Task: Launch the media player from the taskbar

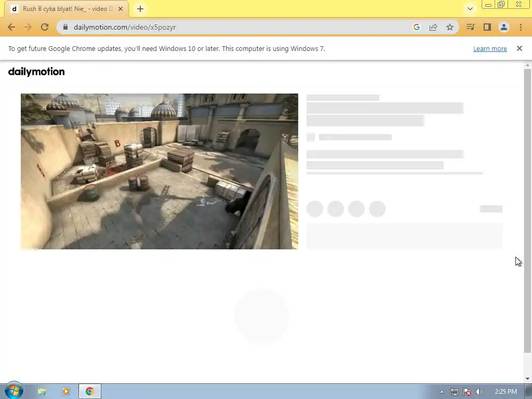Action: coord(66,392)
